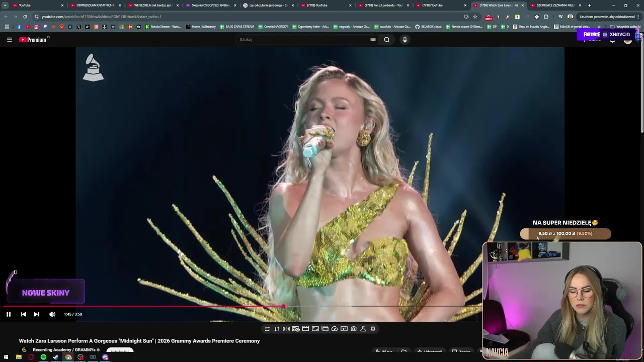
Task: Open BELABOX cloud bookmark
Action: click(428, 27)
